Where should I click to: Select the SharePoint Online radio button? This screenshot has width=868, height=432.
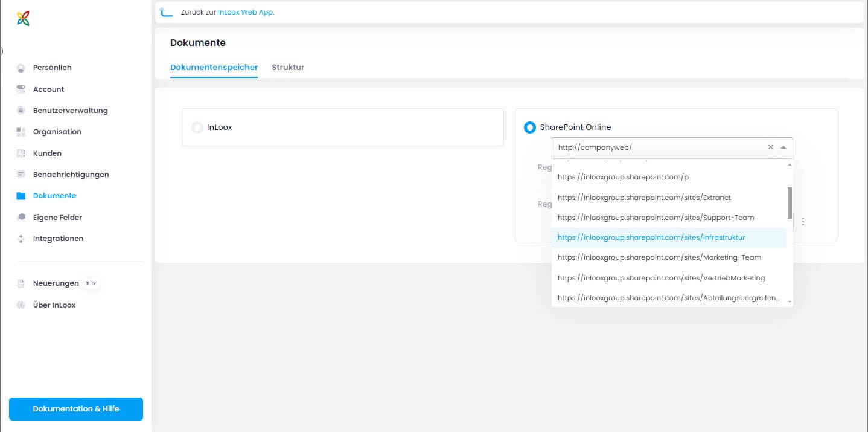pos(529,127)
